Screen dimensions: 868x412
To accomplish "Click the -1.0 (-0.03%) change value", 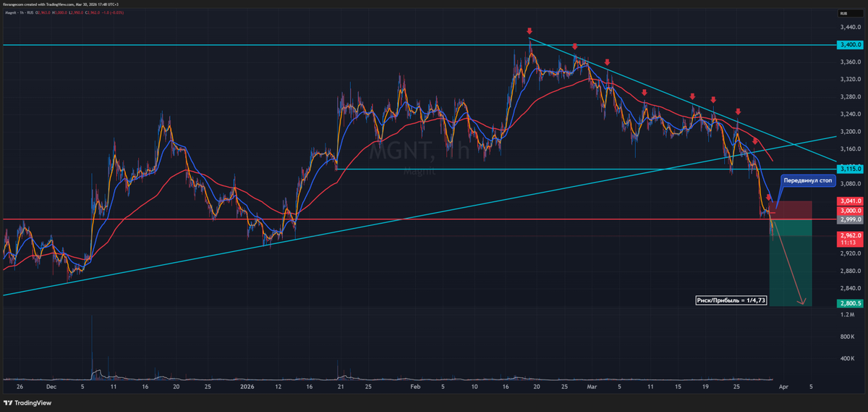I will click(x=113, y=13).
